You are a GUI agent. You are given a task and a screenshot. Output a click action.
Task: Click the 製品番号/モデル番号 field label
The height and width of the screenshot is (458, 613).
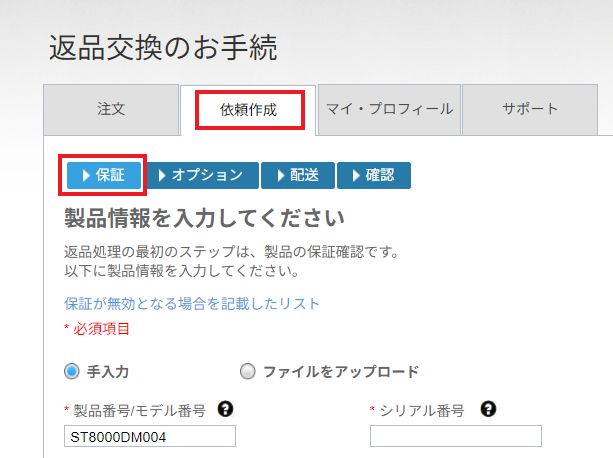point(139,410)
